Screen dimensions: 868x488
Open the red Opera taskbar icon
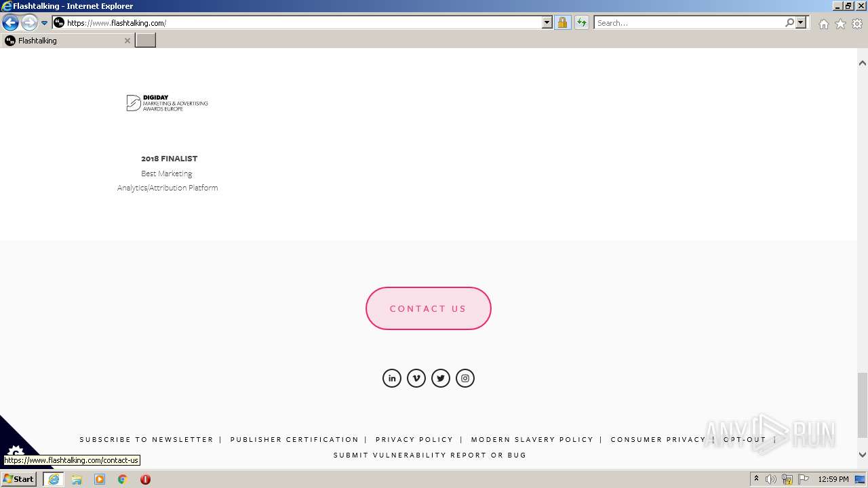coord(145,479)
